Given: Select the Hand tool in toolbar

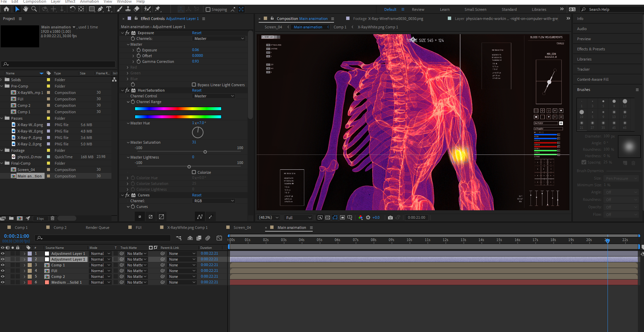Looking at the screenshot, I should click(26, 9).
